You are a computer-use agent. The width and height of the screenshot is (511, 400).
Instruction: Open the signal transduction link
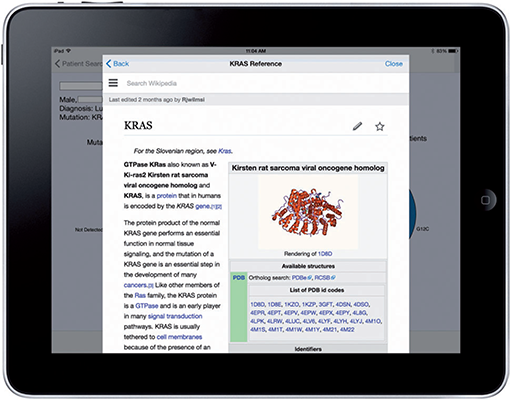click(175, 316)
